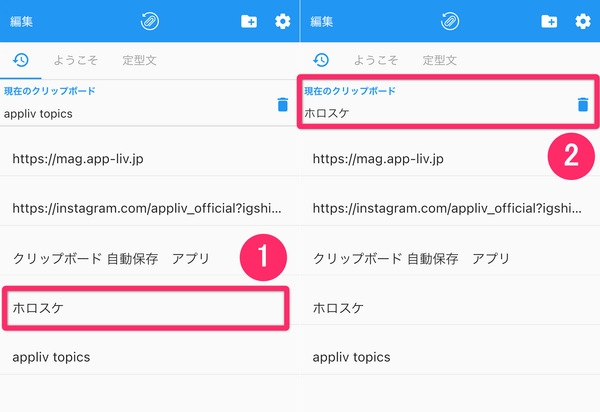The width and height of the screenshot is (600, 412).
Task: Switch to ようこそ tab in left screen
Action: point(76,60)
